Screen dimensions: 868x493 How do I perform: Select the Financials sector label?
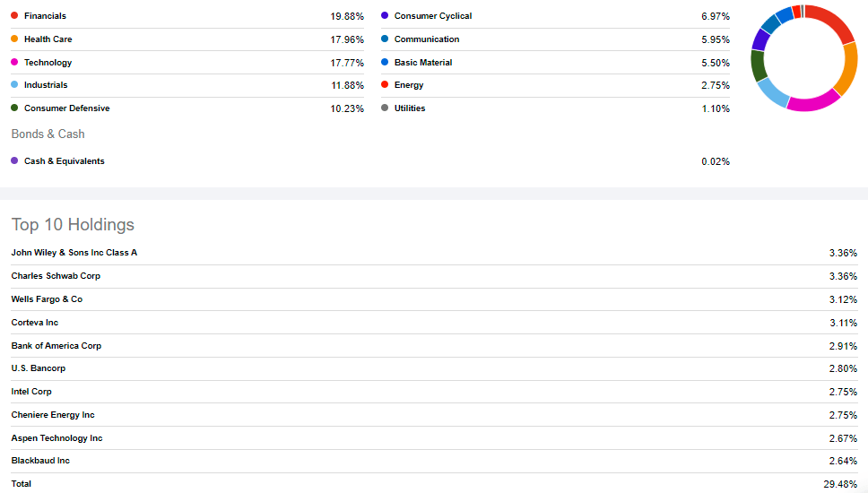click(45, 16)
